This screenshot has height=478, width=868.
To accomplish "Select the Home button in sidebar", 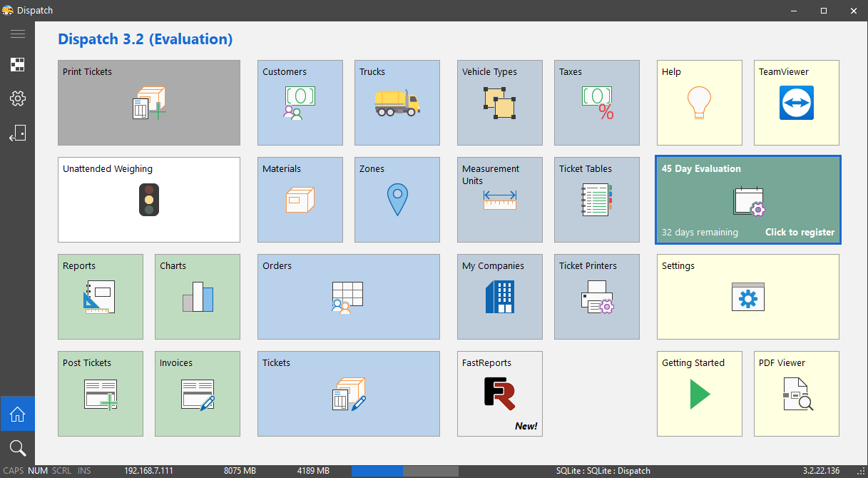I will click(18, 414).
